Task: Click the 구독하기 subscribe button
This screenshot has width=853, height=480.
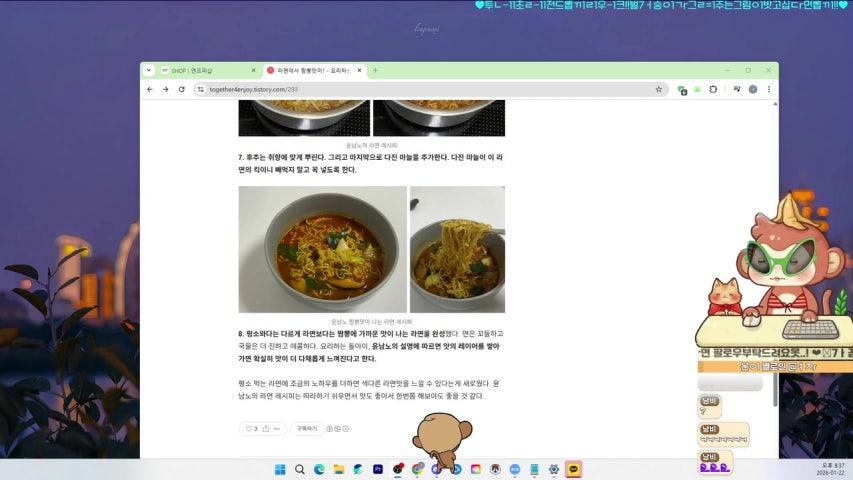Action: 307,429
